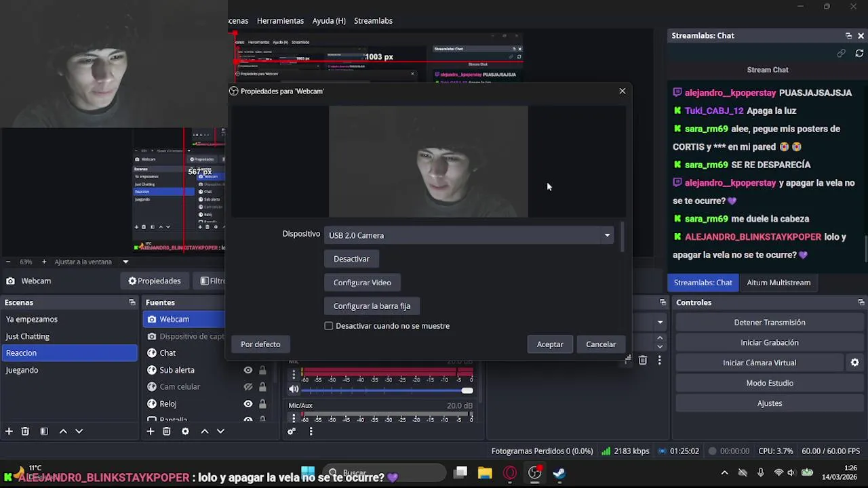Open the Herramientas menu
The image size is (868, 488).
coord(280,21)
